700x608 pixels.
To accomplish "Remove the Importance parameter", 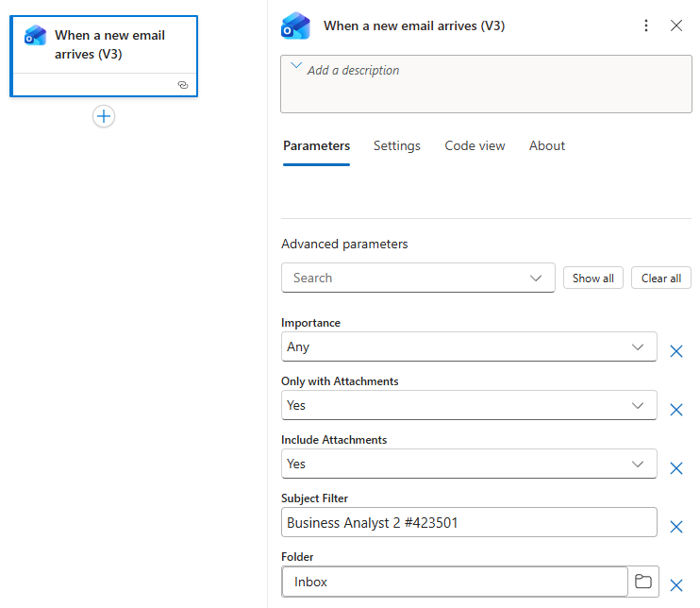I will pos(676,351).
